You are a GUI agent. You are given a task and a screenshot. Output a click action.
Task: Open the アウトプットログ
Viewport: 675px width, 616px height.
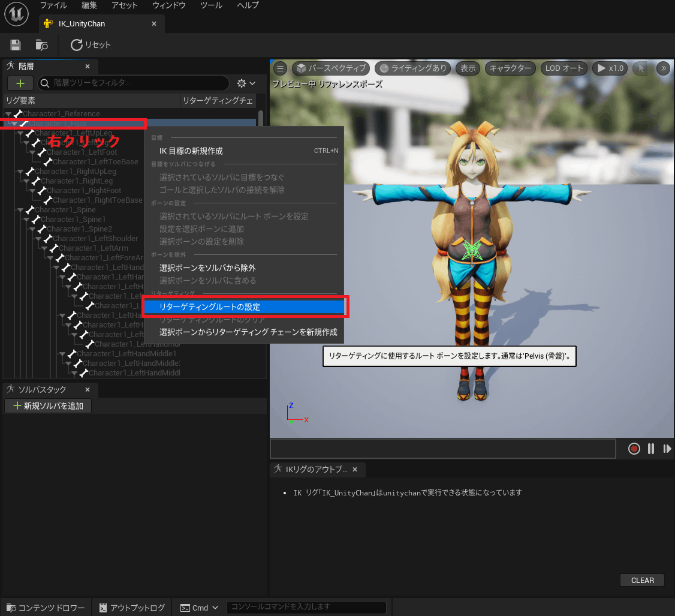[132, 608]
